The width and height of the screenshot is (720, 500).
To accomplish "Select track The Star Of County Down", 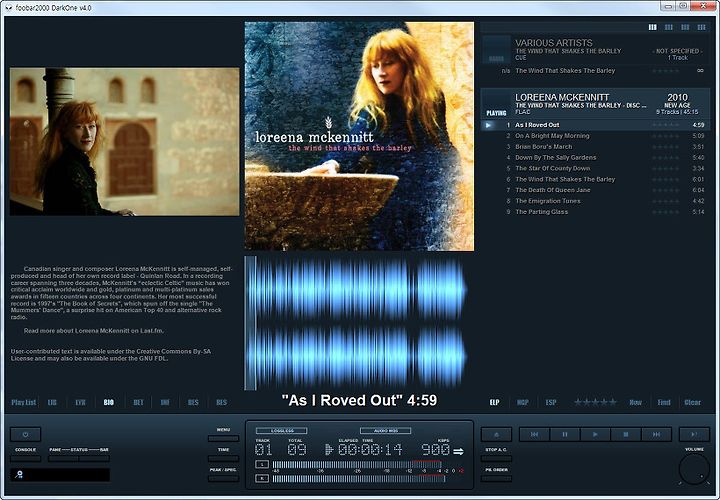I will [x=595, y=169].
